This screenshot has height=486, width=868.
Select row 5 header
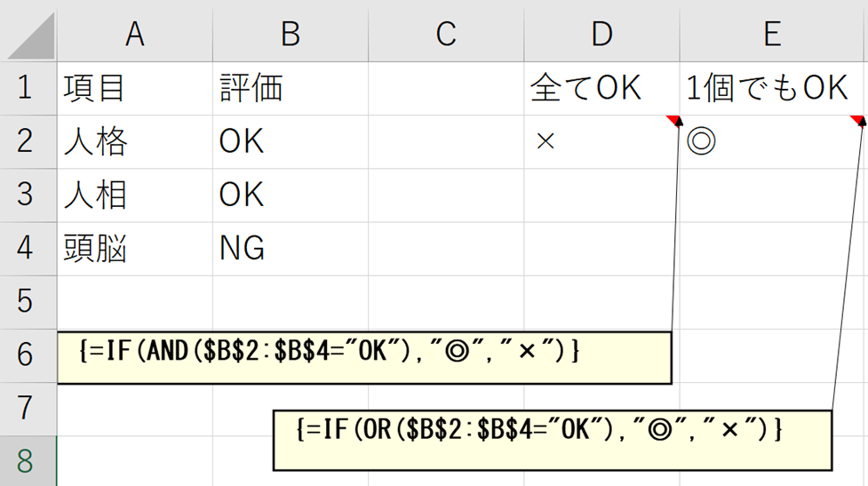(27, 301)
